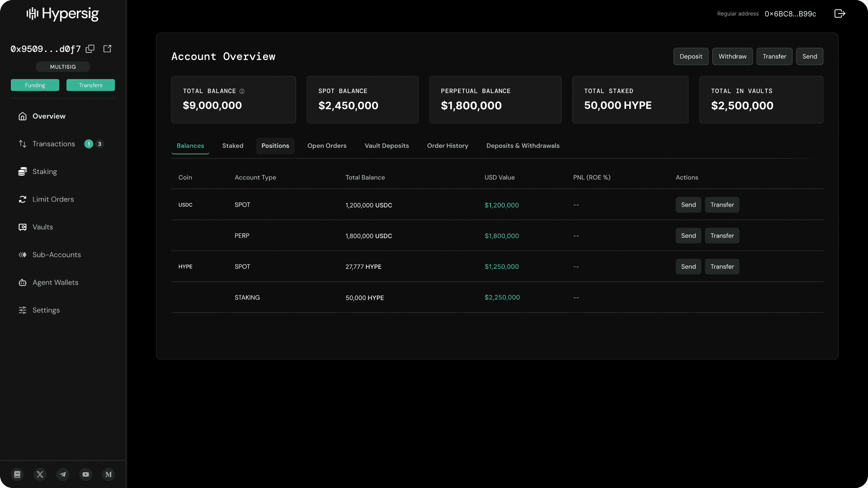868x488 pixels.
Task: Click the Agent Wallets icon
Action: pyautogui.click(x=23, y=282)
